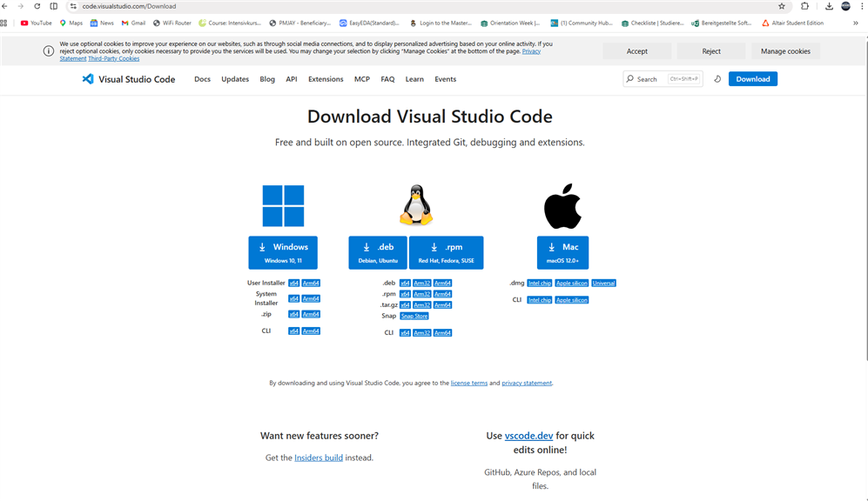Download the Windows 10, 11 installer
The width and height of the screenshot is (868, 501).
click(283, 253)
